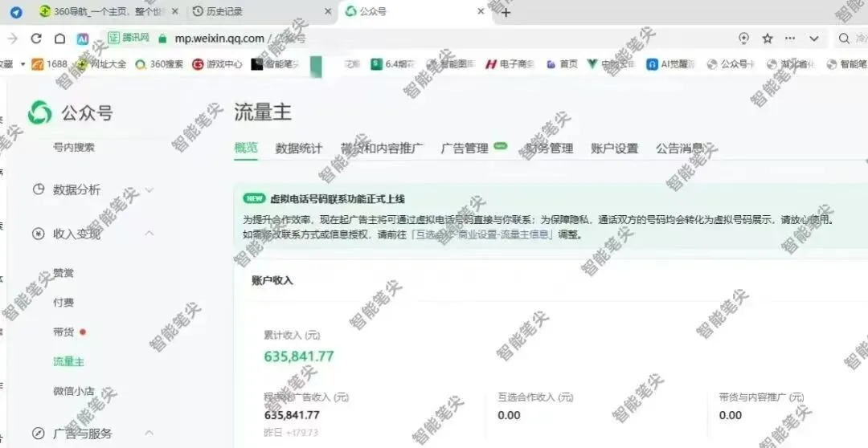868x448 pixels.
Task: Open the bookmarks folder dropdown arrow
Action: tap(23, 64)
